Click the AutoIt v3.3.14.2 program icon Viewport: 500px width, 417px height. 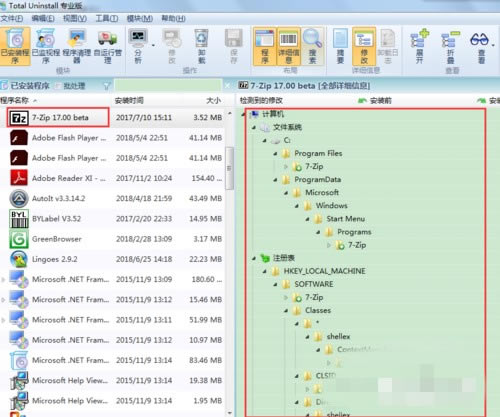(19, 198)
